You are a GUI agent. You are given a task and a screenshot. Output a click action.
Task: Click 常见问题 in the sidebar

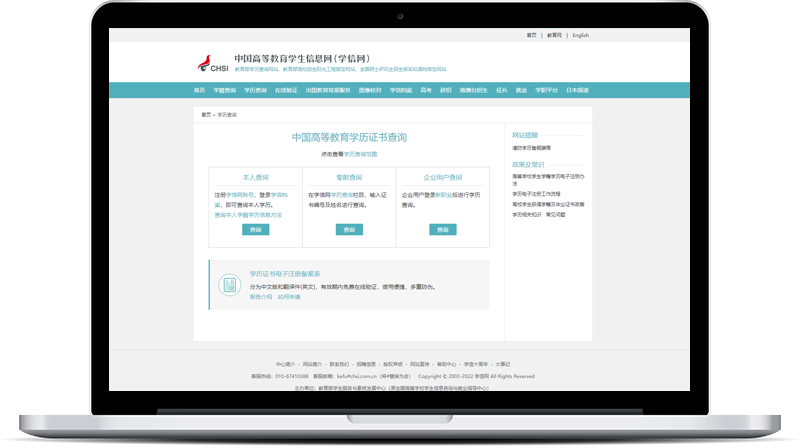[x=556, y=215]
